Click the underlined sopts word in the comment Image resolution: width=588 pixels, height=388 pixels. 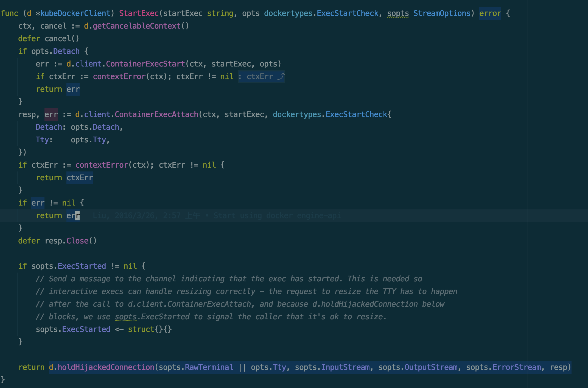126,317
